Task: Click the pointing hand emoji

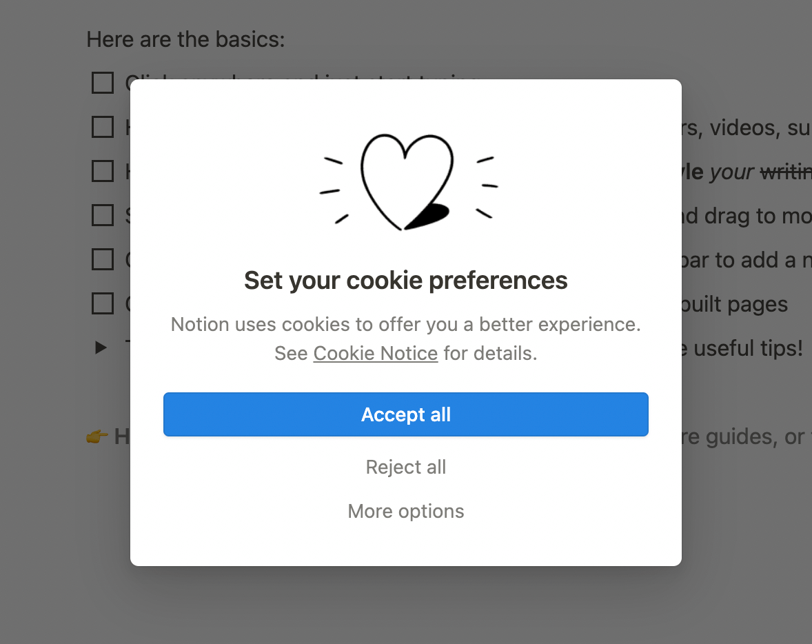Action: (97, 436)
